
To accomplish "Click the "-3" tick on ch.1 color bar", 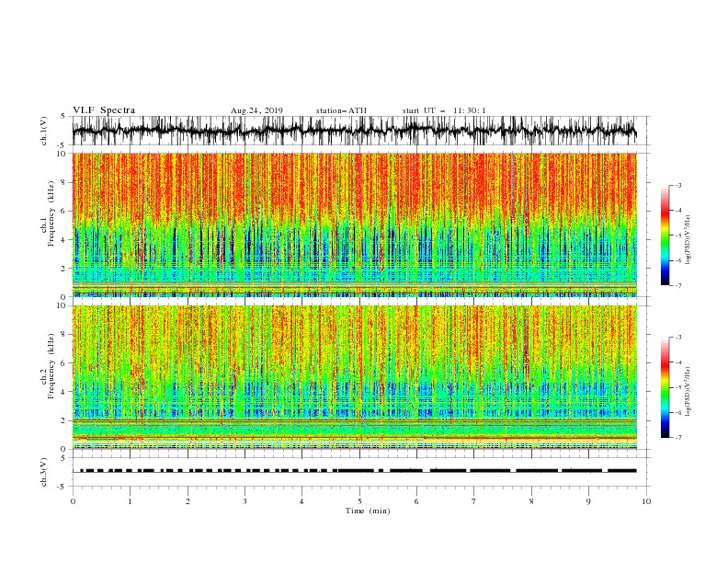I will tap(678, 185).
